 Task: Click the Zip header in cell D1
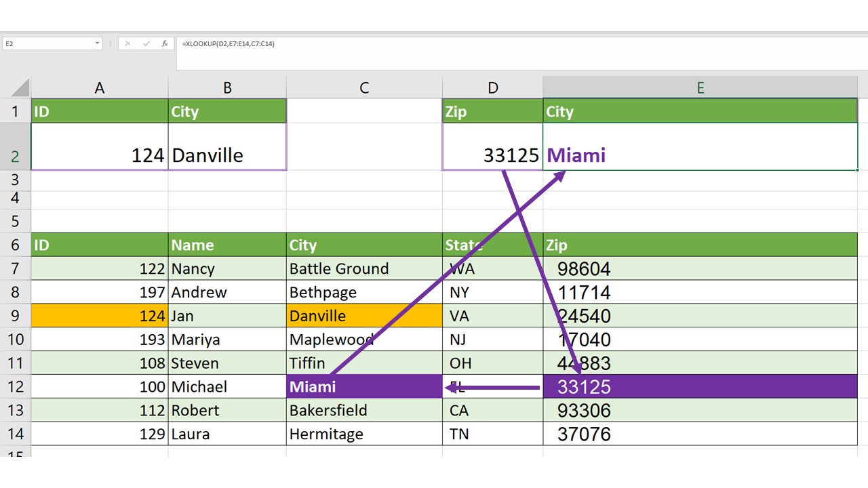tap(493, 111)
